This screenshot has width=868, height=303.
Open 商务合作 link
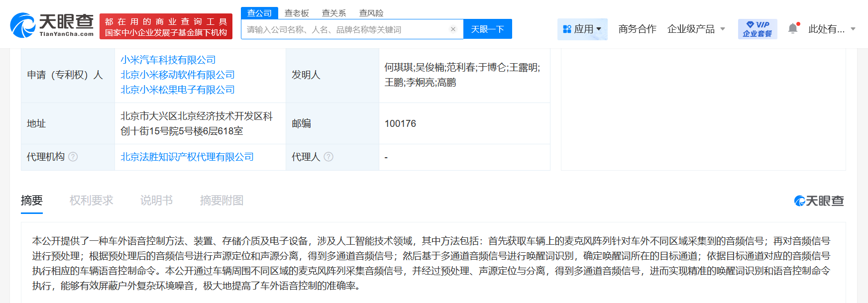(x=637, y=29)
